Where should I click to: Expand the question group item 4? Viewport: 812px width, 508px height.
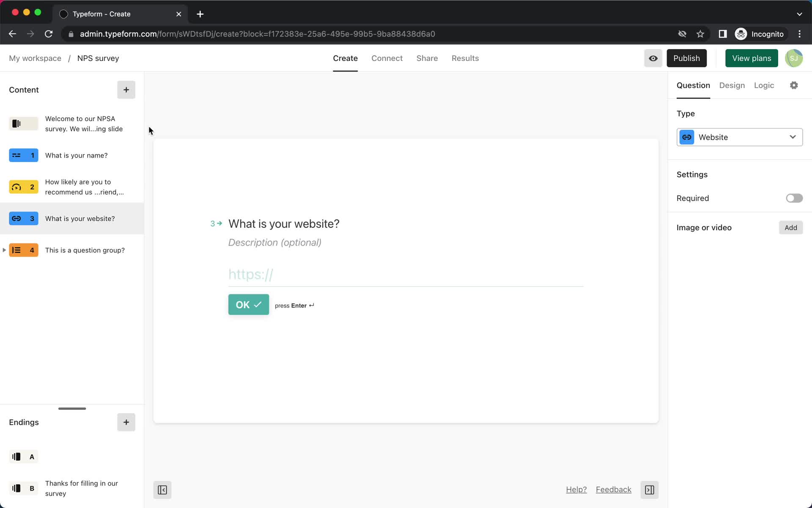coord(5,250)
